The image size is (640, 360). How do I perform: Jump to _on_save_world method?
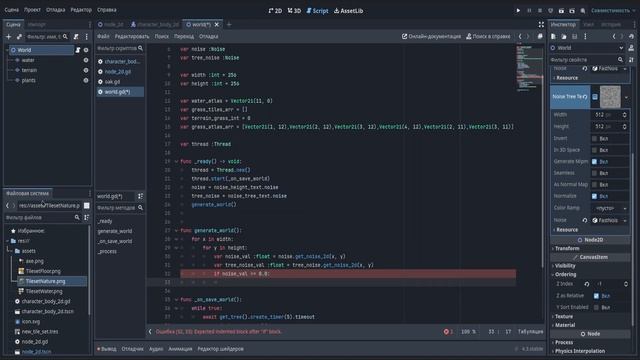115,241
